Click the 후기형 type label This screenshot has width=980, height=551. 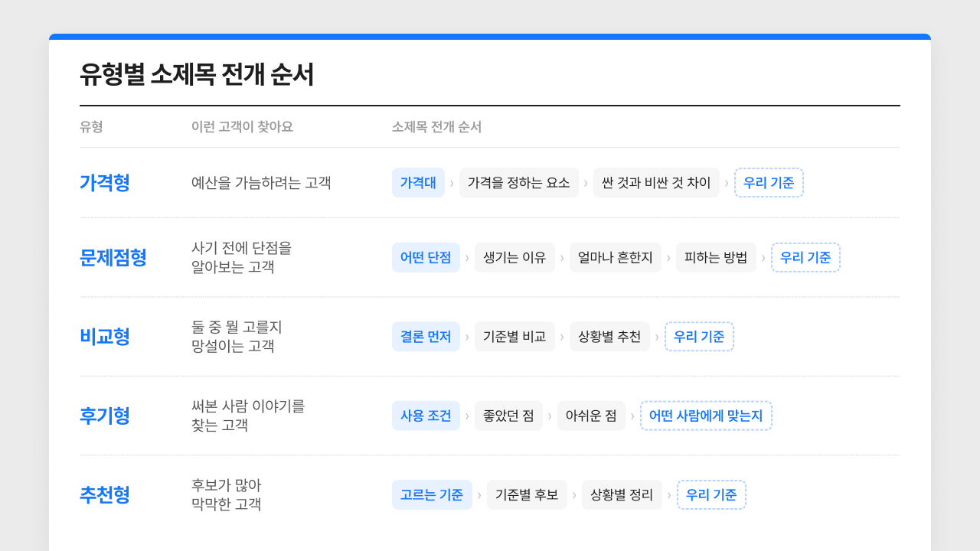pos(105,416)
